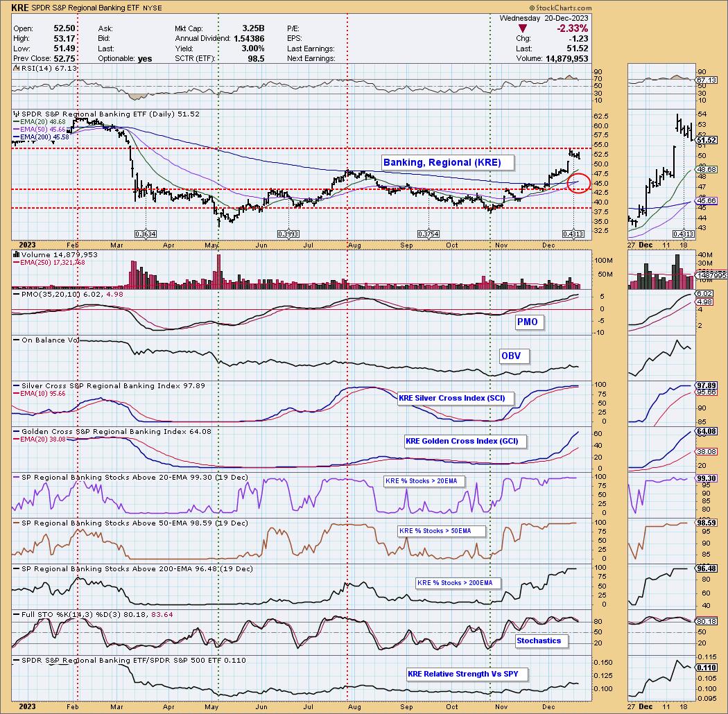Select the Optionable 'yes' value

pos(145,58)
